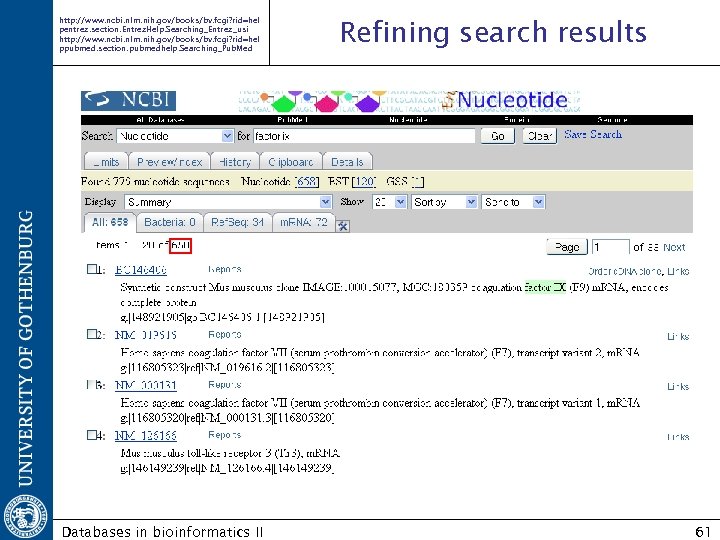
Task: Click the University of Gothenburg seal
Action: tap(25, 517)
